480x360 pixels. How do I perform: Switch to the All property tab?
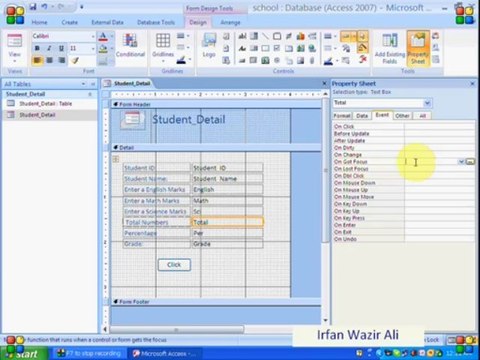point(422,116)
